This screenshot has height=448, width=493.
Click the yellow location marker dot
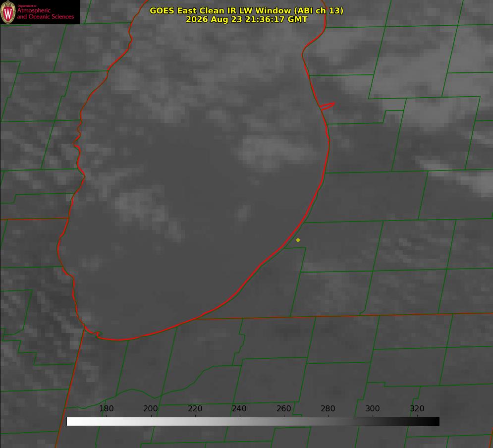(298, 240)
